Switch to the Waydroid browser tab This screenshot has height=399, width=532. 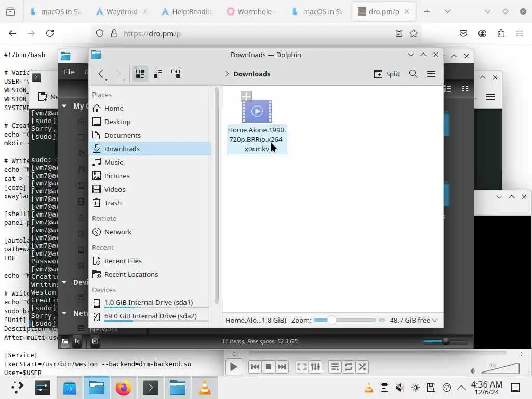pos(122,11)
